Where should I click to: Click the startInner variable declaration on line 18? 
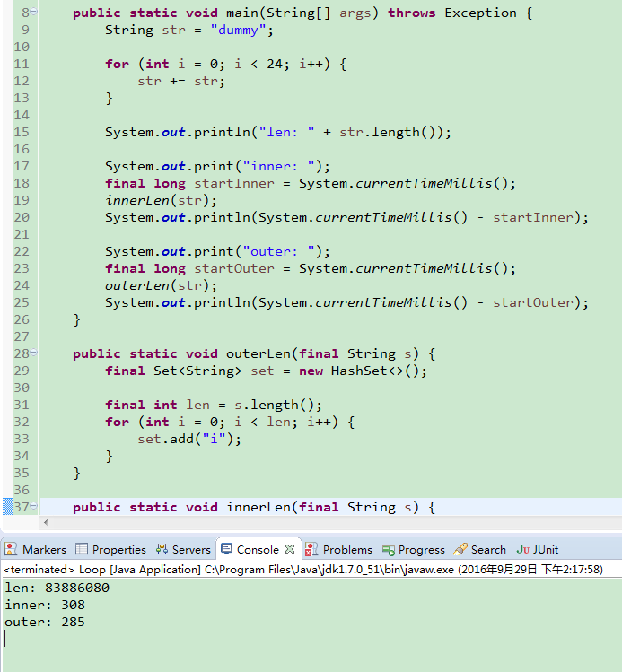[234, 183]
